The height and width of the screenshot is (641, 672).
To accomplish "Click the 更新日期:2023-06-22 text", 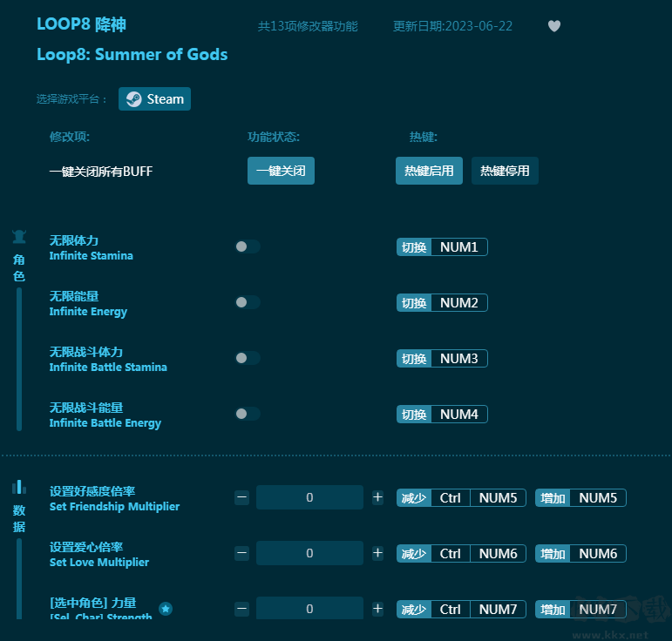I will click(452, 26).
